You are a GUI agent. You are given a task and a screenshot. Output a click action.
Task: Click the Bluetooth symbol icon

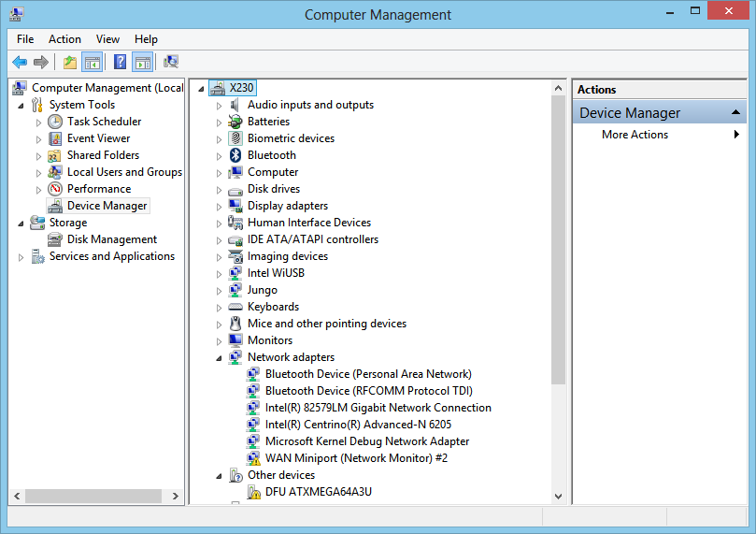235,155
